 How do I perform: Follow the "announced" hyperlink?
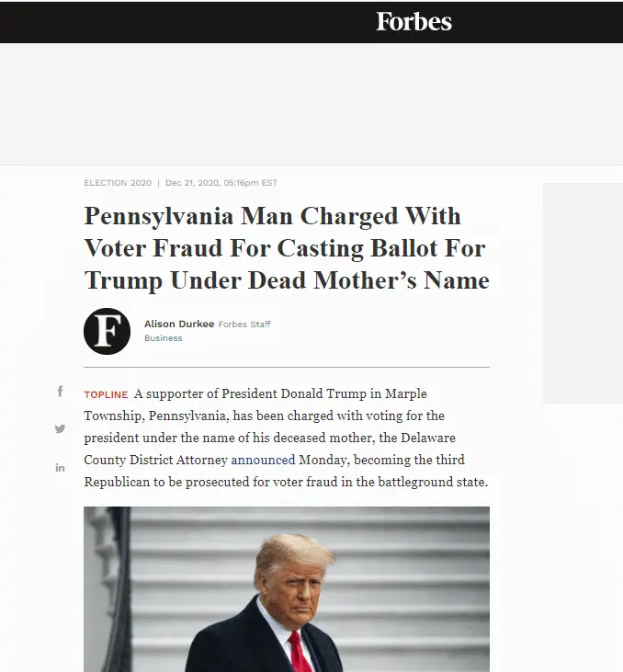point(263,460)
